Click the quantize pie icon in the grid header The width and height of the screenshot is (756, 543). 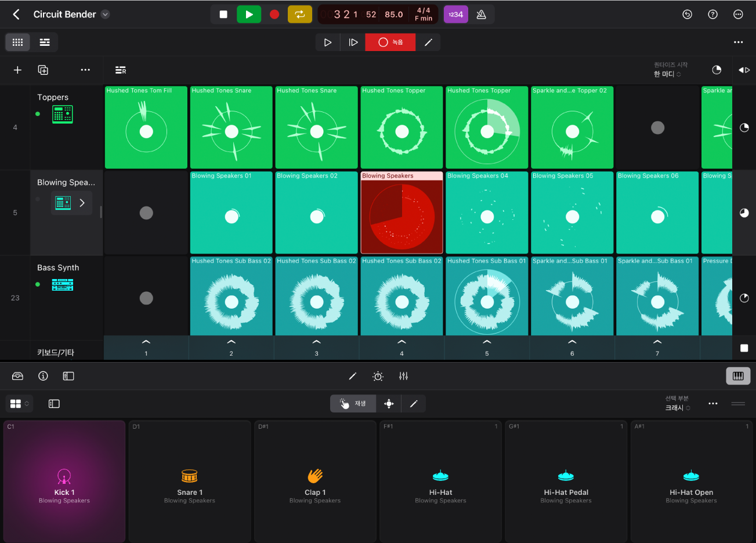pyautogui.click(x=717, y=70)
